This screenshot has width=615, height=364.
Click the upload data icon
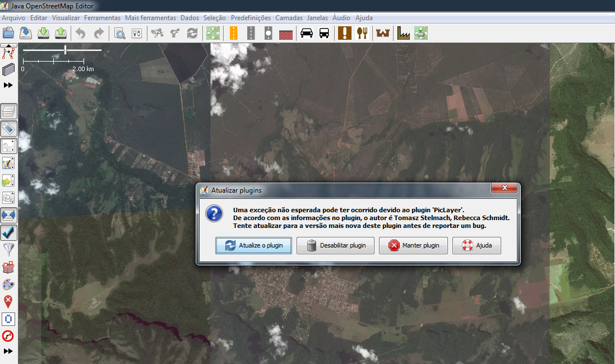pos(61,33)
